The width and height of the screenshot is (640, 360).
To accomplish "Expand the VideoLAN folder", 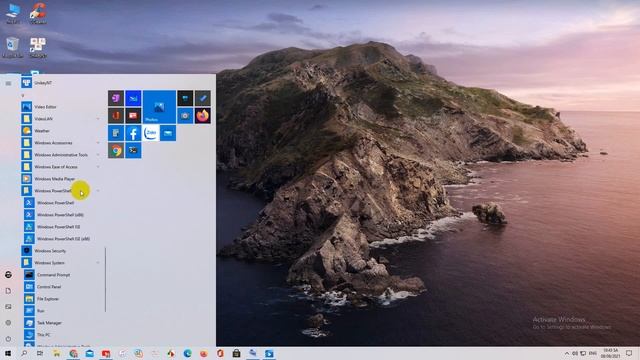I will coord(61,119).
